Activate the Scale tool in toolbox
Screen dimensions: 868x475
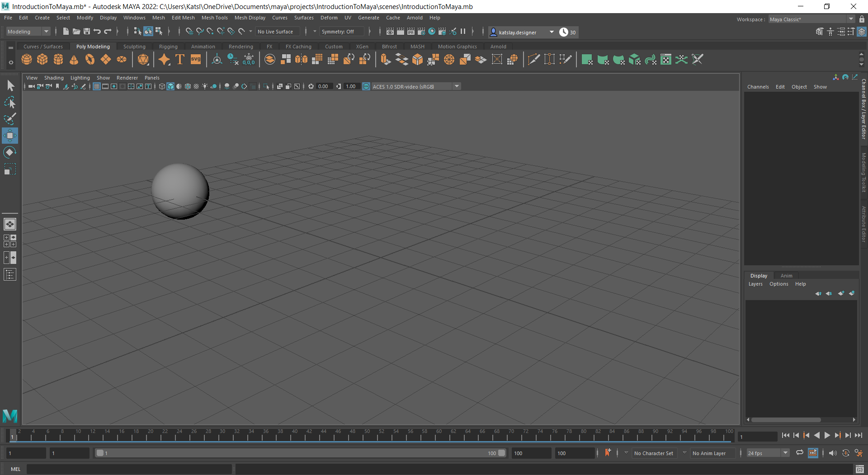coord(10,169)
